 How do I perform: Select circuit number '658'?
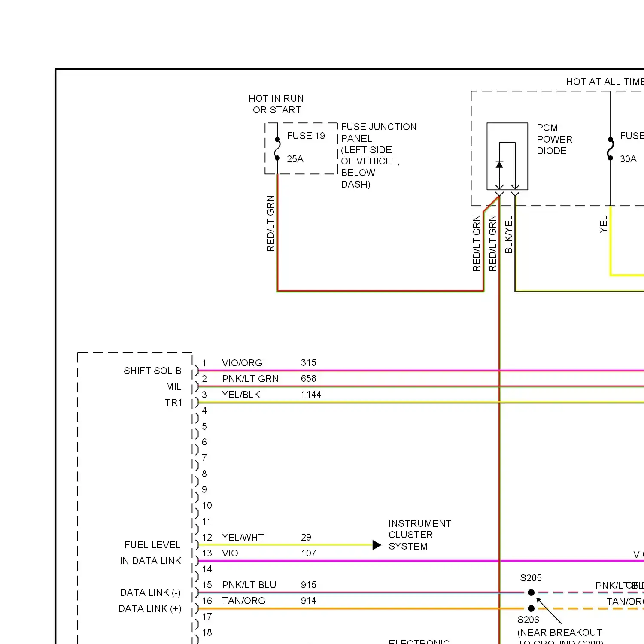pos(309,378)
